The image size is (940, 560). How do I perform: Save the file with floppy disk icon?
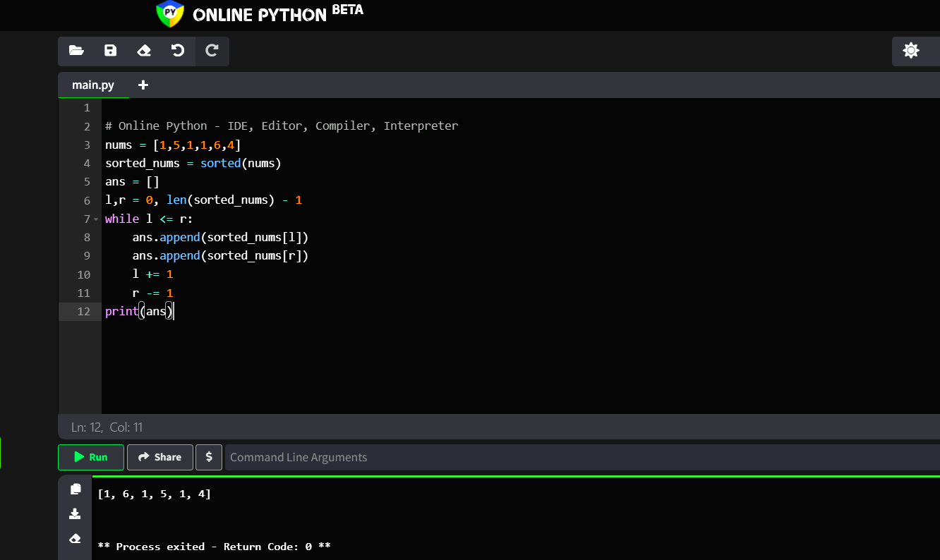[x=110, y=51]
